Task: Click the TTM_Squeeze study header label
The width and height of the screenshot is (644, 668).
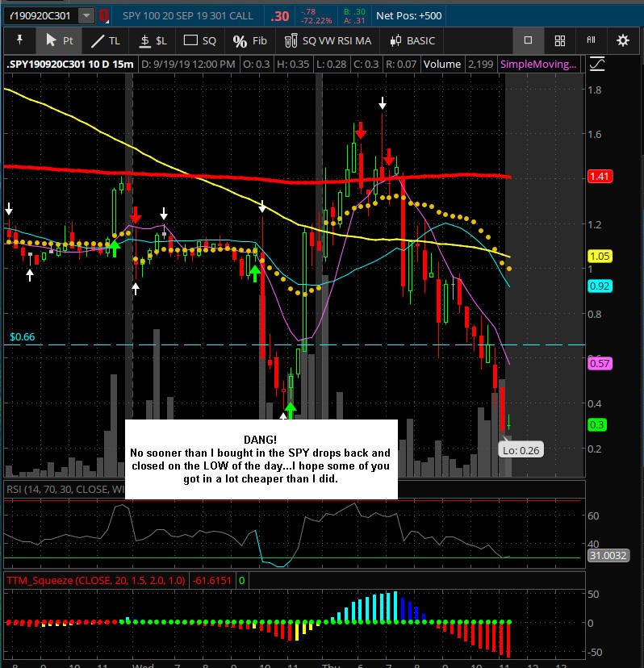Action: (x=95, y=580)
